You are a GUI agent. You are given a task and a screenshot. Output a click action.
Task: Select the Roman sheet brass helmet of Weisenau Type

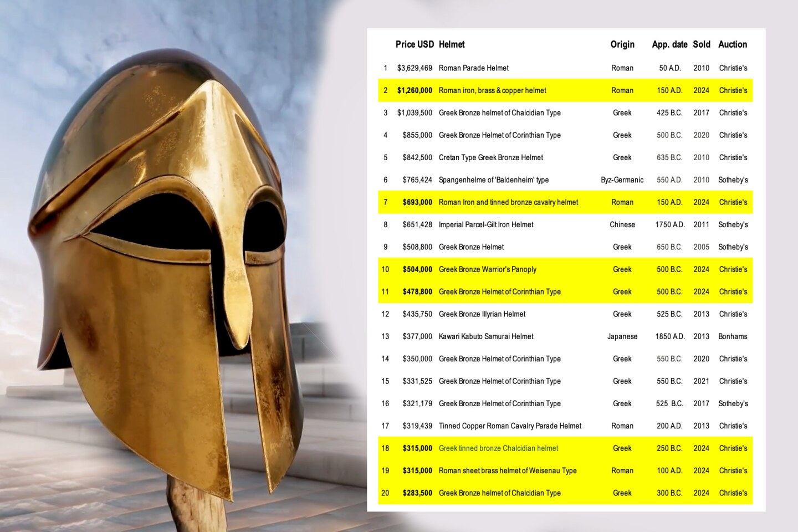click(x=507, y=470)
